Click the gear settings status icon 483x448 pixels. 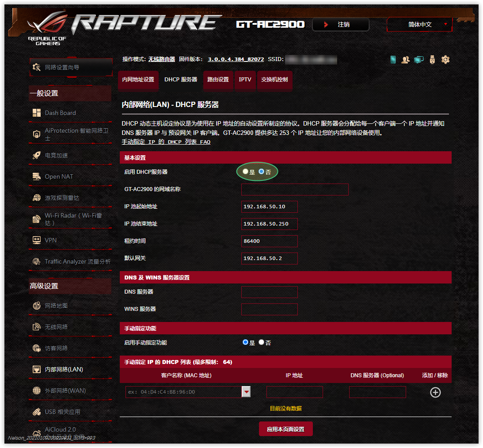coord(445,60)
